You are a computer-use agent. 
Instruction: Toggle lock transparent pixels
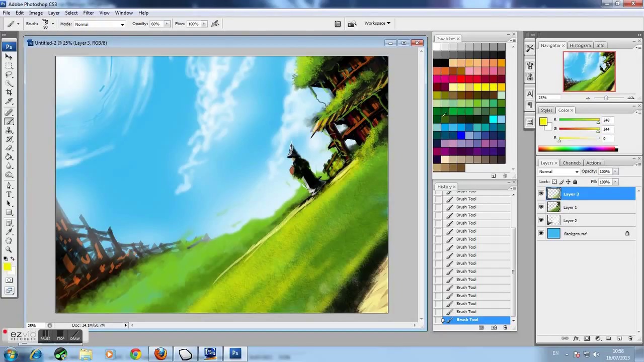(x=554, y=182)
